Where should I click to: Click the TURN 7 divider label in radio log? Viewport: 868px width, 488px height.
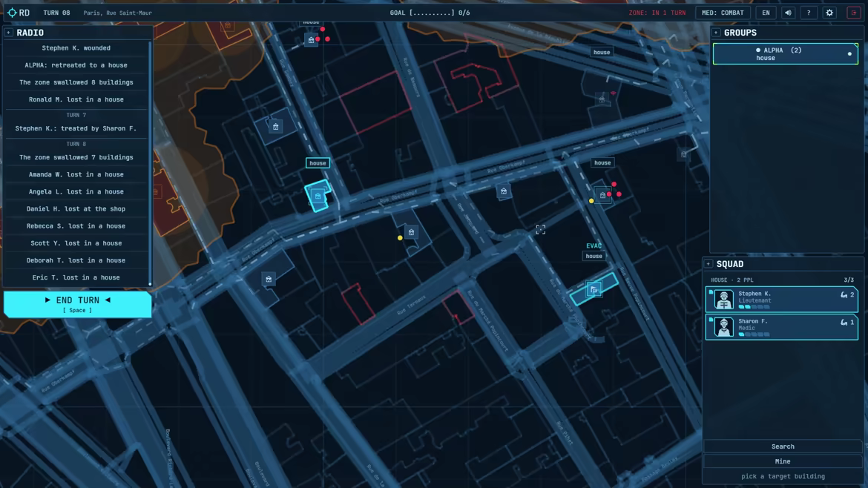[76, 115]
